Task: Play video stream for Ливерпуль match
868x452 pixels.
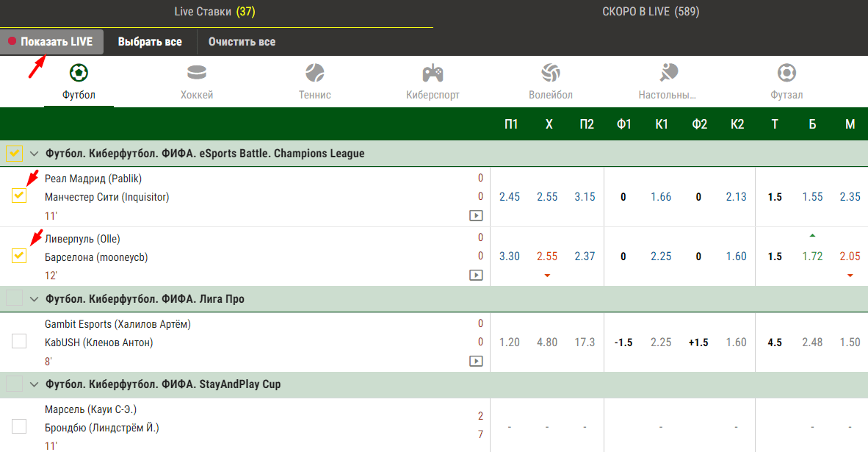Action: 476,276
